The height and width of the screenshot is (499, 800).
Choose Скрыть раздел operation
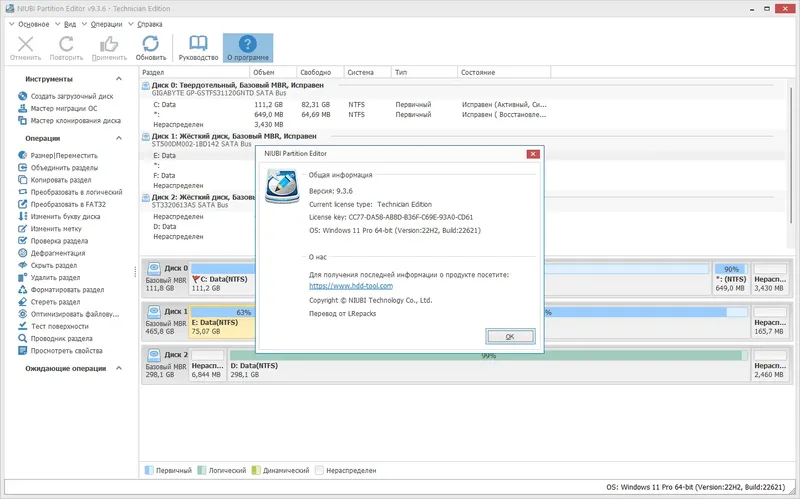[x=54, y=265]
